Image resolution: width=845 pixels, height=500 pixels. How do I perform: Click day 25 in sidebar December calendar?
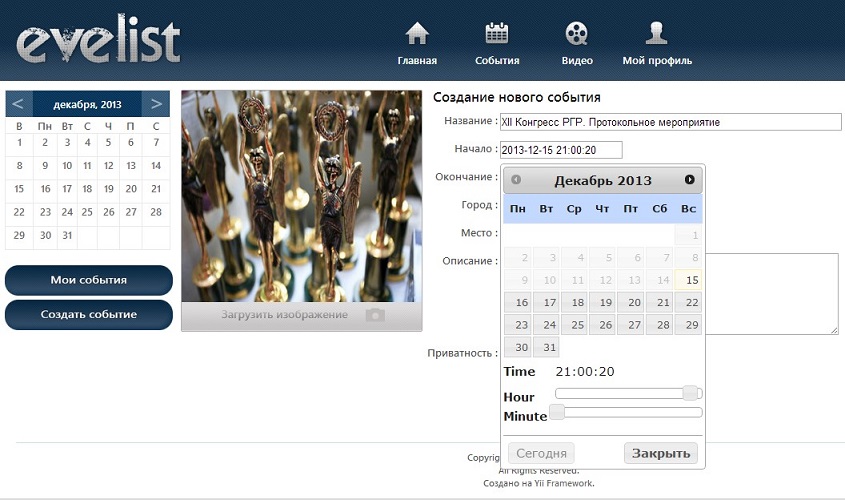(87, 212)
